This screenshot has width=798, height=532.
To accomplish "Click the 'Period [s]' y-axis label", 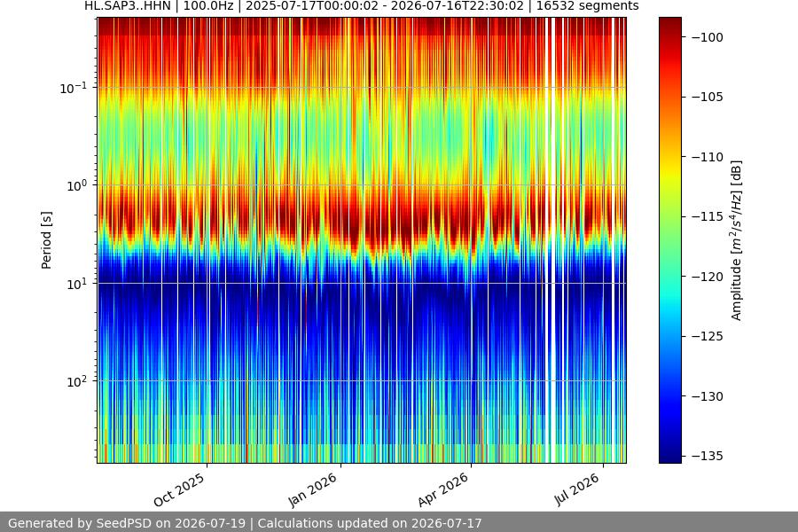I will point(46,239).
